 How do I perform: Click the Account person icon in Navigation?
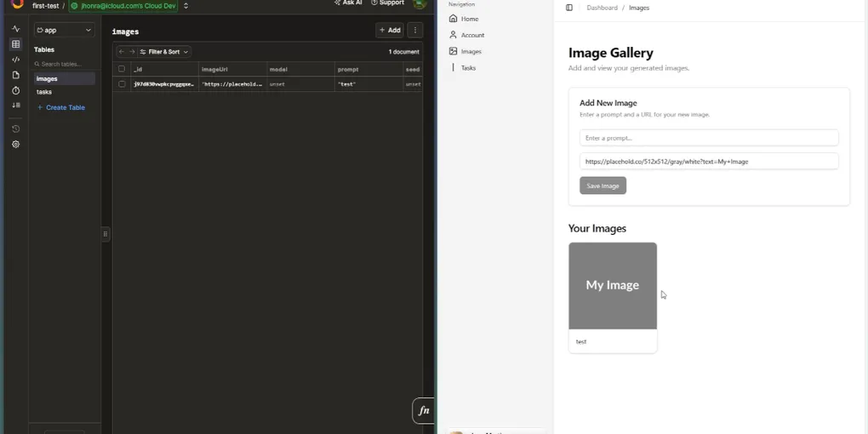click(x=453, y=35)
